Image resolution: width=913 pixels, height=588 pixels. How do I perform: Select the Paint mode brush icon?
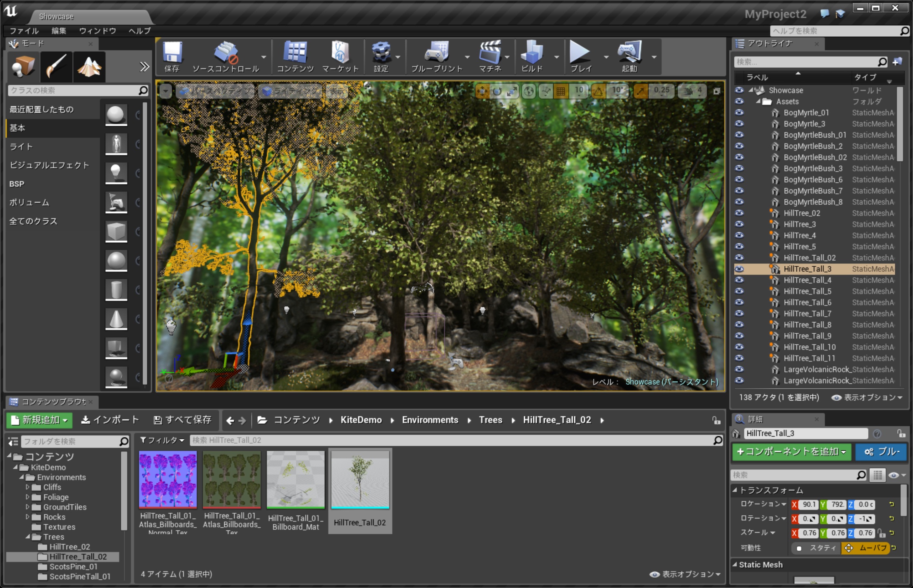click(56, 67)
